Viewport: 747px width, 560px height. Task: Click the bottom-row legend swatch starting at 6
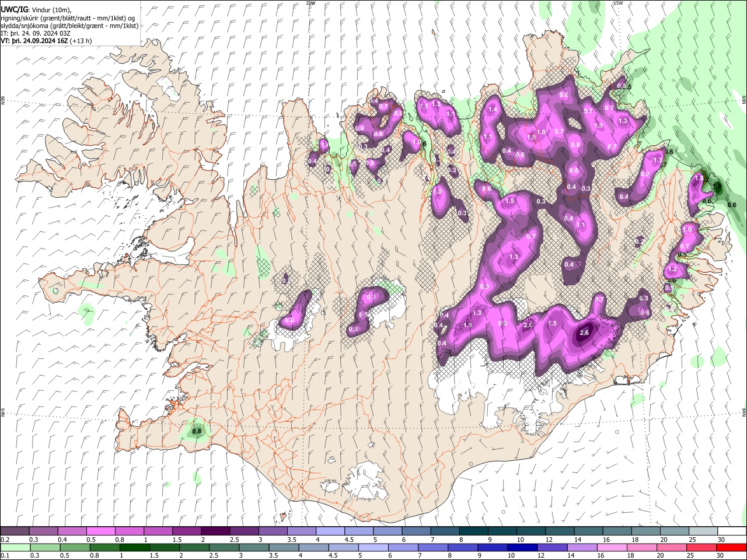pyautogui.click(x=403, y=548)
